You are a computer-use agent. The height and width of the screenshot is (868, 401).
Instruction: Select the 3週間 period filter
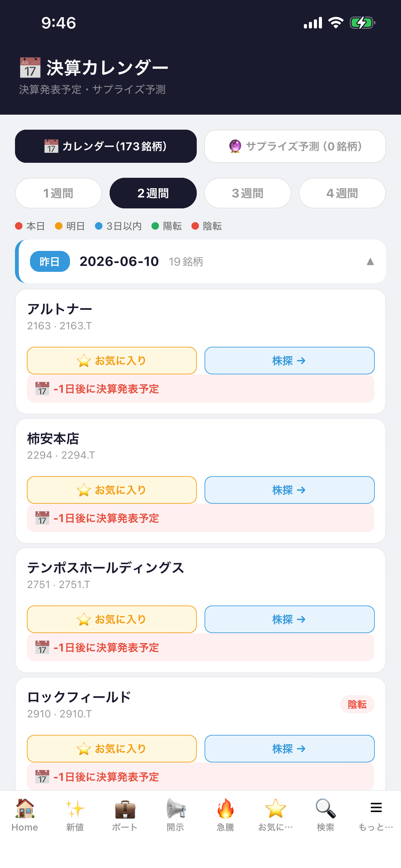point(248,193)
